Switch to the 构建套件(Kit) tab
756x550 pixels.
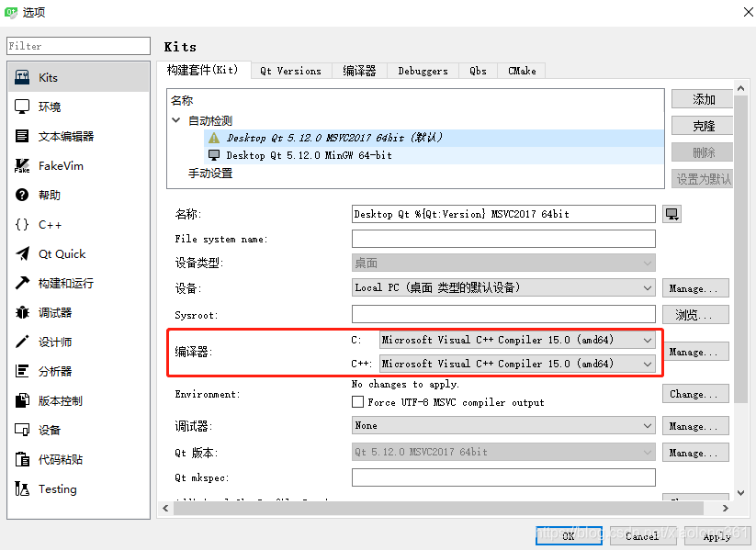pos(203,71)
